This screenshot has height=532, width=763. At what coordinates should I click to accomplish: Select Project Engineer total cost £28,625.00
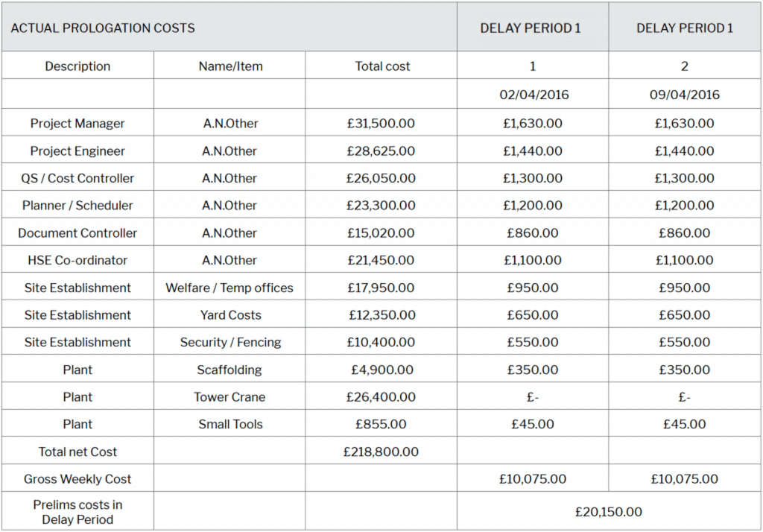pyautogui.click(x=381, y=151)
